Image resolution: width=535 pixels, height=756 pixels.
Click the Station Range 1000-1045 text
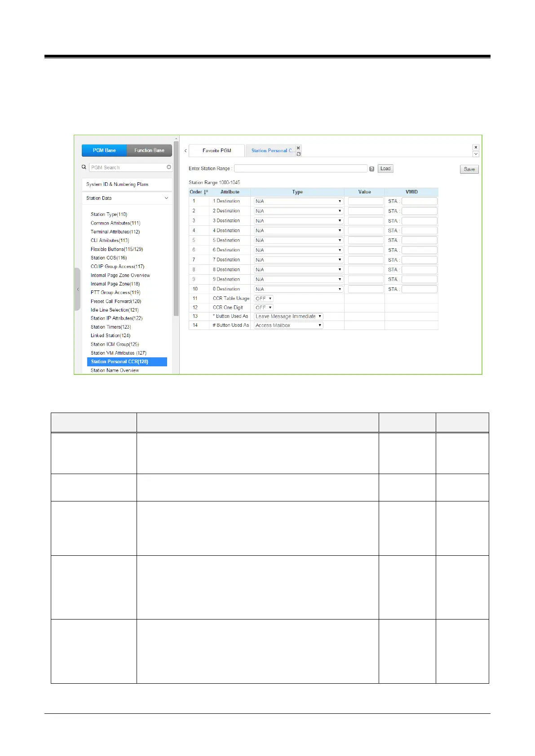point(214,182)
